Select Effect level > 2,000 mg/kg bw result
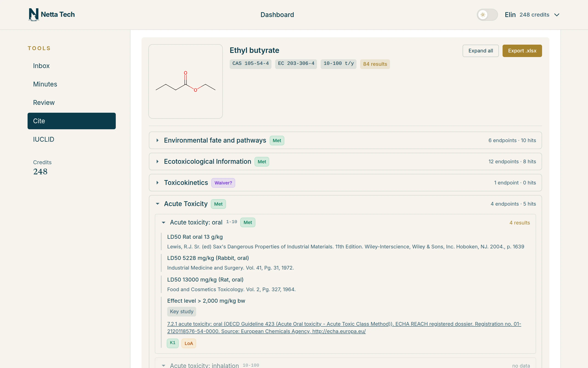Image resolution: width=588 pixels, height=368 pixels. tap(206, 301)
